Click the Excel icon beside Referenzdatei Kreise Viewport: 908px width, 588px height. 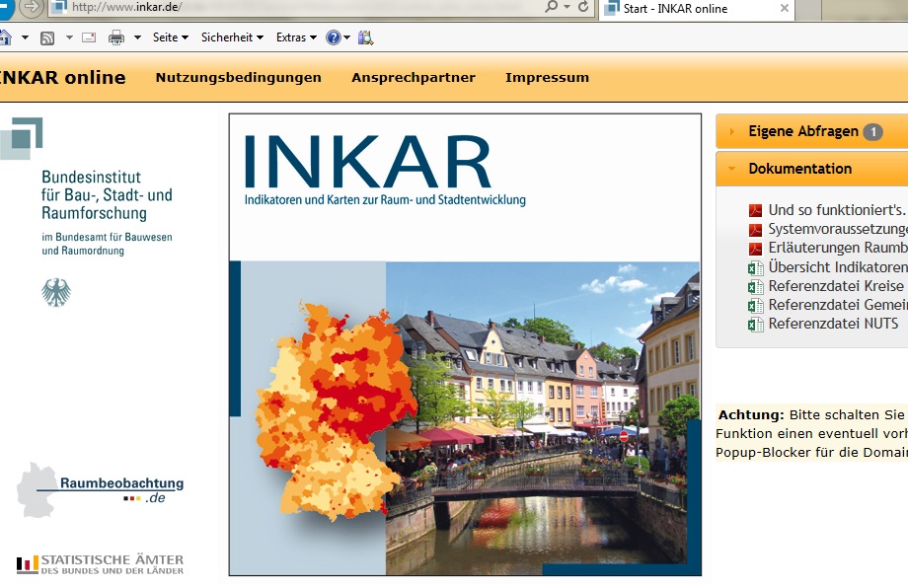[x=755, y=287]
